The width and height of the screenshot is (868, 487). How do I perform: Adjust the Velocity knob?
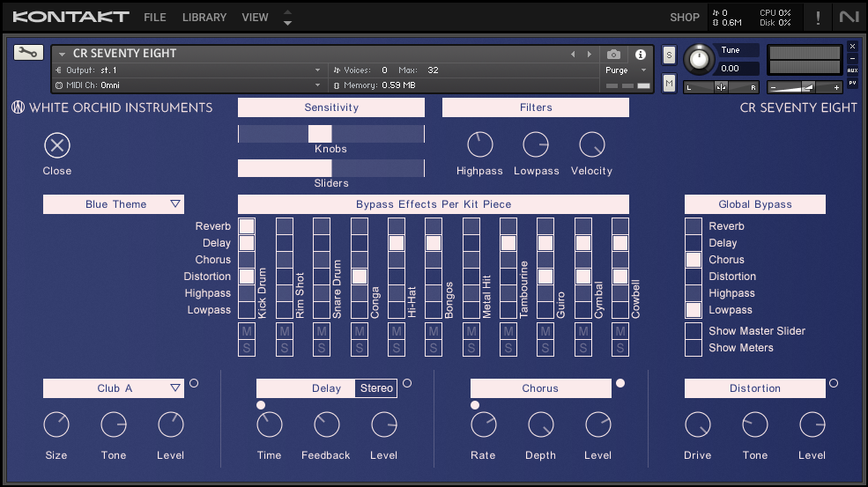[x=592, y=145]
